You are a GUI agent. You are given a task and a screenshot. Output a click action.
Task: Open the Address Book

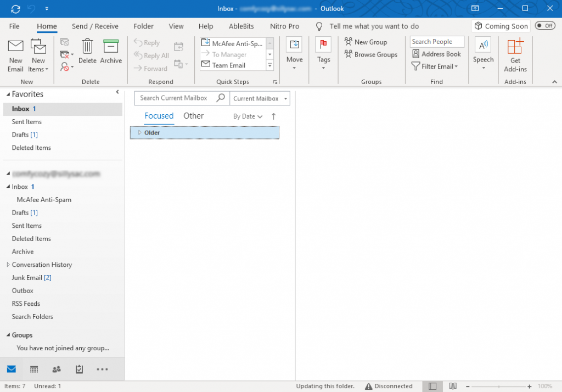click(x=437, y=54)
